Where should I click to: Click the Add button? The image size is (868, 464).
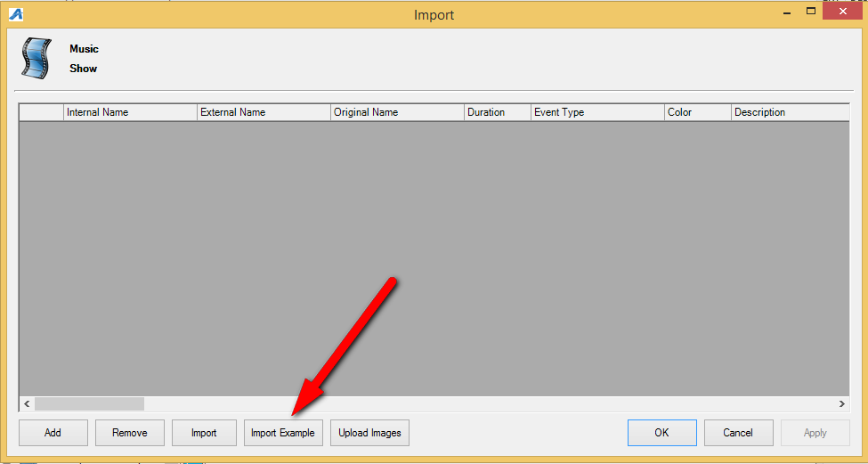[53, 433]
